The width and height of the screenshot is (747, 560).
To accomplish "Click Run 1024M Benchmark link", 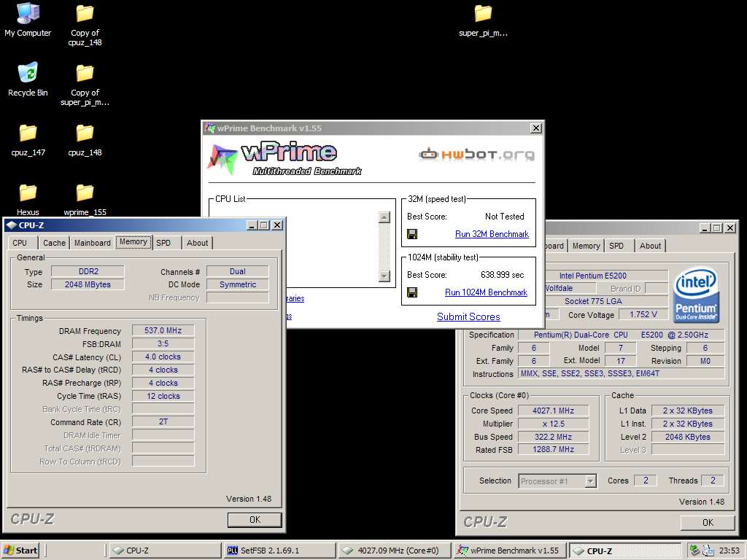I will [x=486, y=292].
